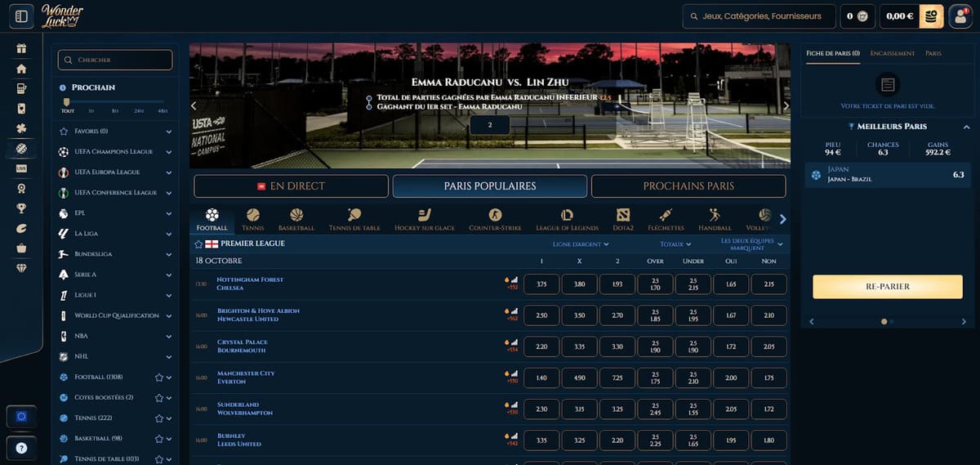Open the medal ribbon icon in left rail
Viewport: 980px width, 465px height.
click(x=21, y=188)
